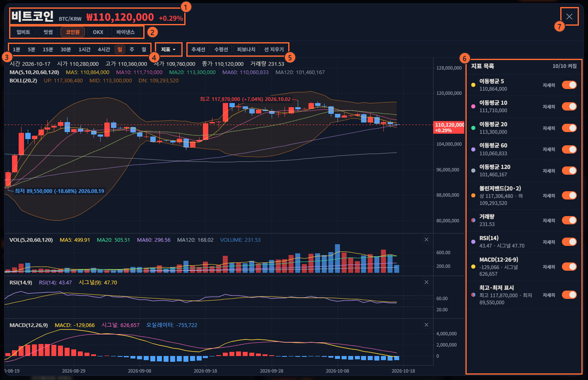Expand 자세히 for 이동평균 5

549,85
